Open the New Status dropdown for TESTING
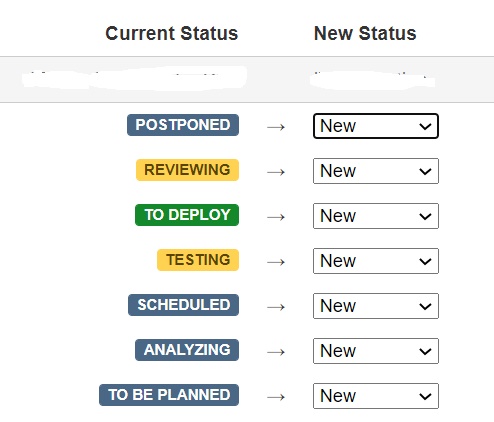 coord(376,261)
